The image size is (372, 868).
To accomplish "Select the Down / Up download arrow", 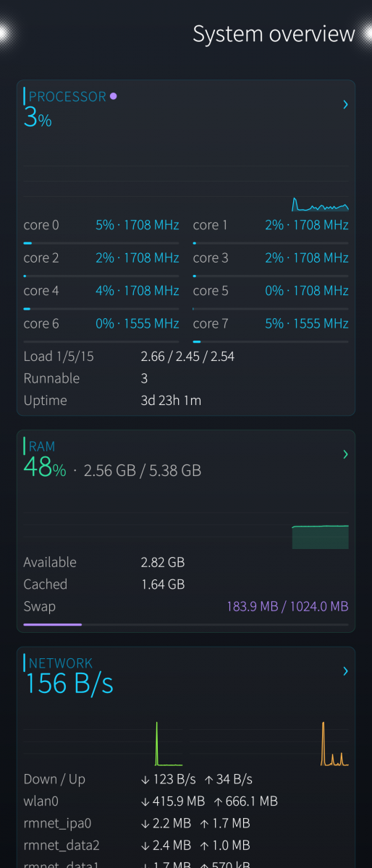I will (145, 780).
